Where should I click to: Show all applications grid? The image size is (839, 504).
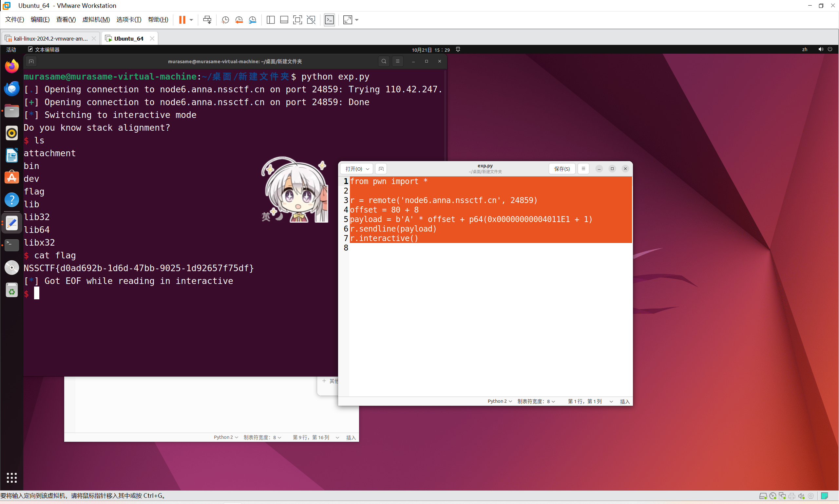coord(12,478)
